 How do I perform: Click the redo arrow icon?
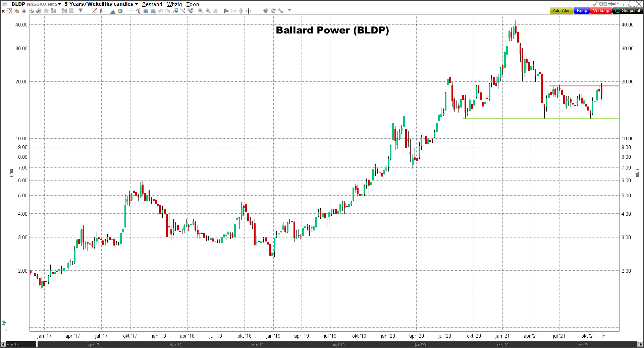click(168, 11)
